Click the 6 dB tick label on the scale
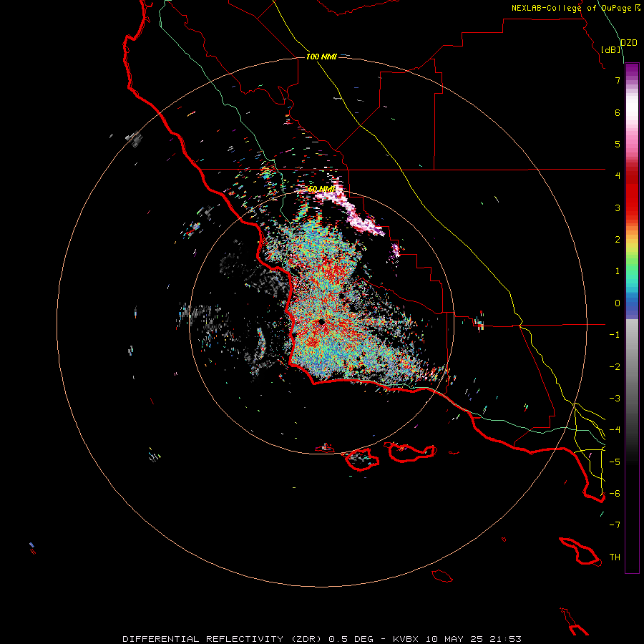 tap(618, 112)
